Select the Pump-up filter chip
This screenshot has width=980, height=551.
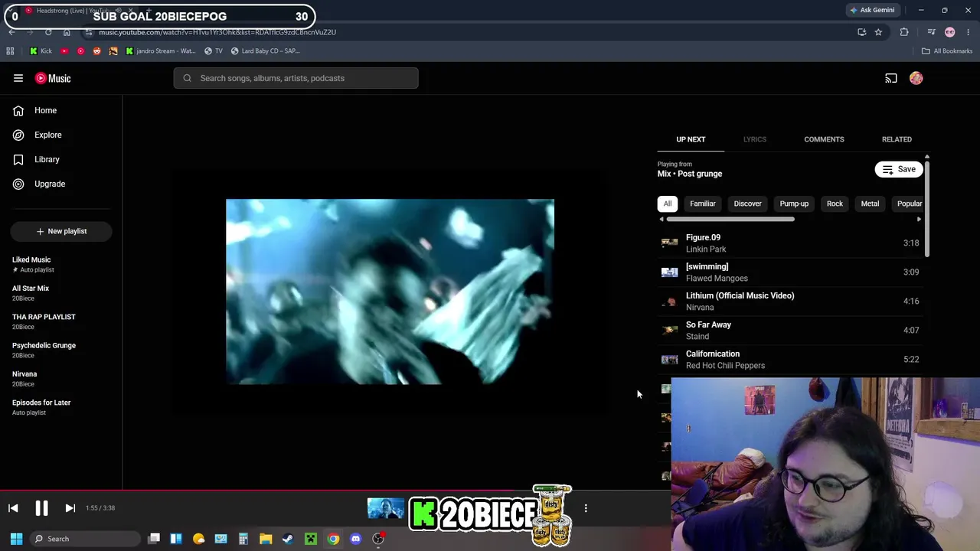pos(794,204)
